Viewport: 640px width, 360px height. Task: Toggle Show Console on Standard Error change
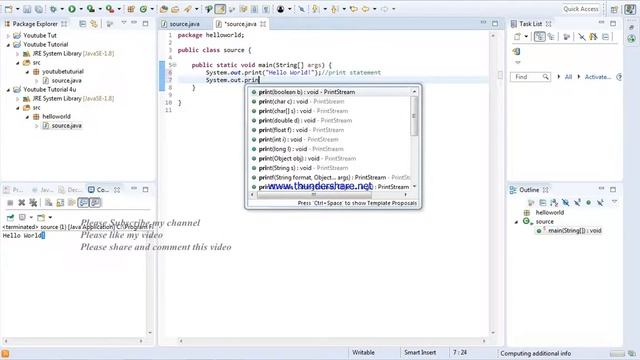[95, 202]
